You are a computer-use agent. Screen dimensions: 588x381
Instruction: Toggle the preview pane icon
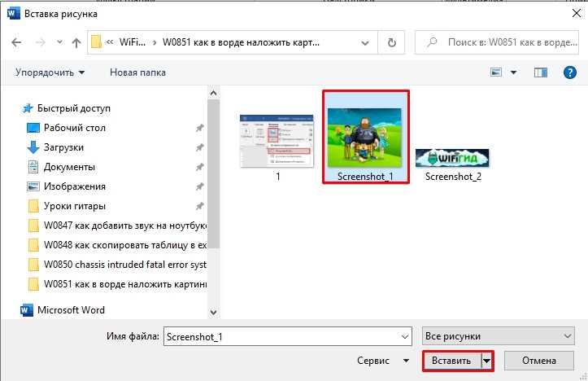540,72
